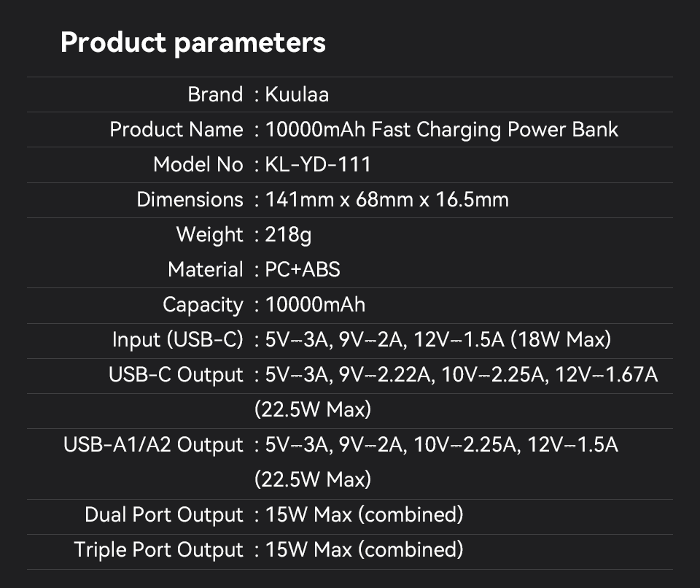Click the Model No label
This screenshot has height=588, width=700.
coord(198,164)
